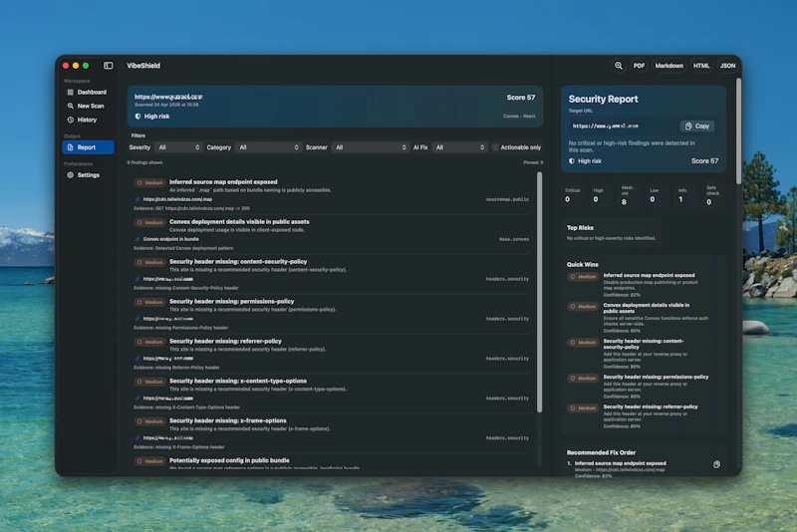This screenshot has height=532, width=797.
Task: Click the shield icon beside High risk banner
Action: 137,117
